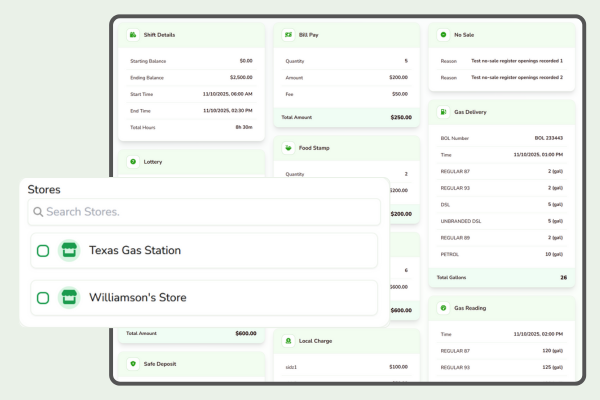Viewport: 600px width, 400px height.
Task: Click the Gas Delivery pump icon
Action: [x=443, y=112]
